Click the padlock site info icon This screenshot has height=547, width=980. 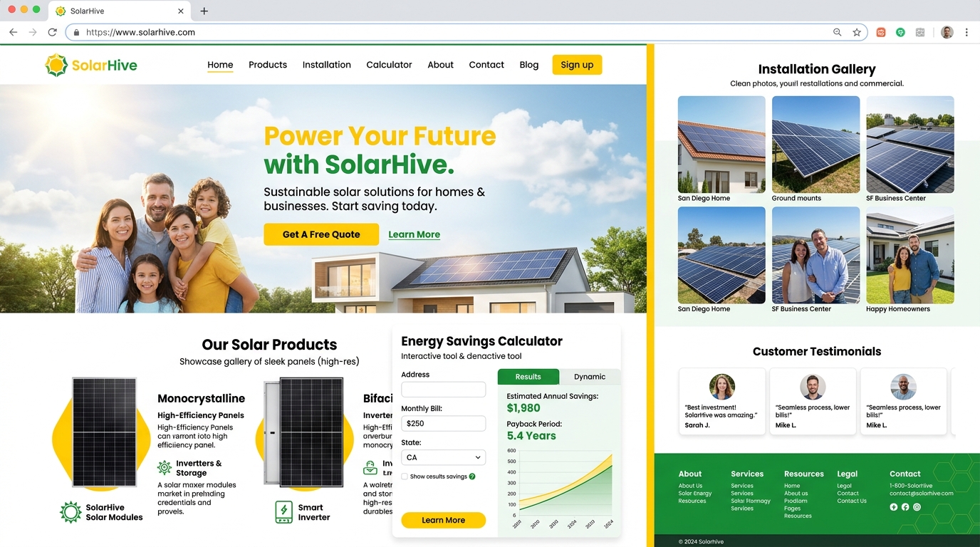tap(77, 32)
